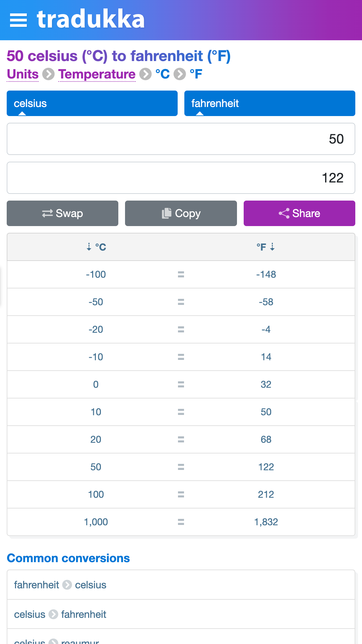Image resolution: width=362 pixels, height=644 pixels.
Task: Select the -20 °C table row
Action: pos(181,329)
